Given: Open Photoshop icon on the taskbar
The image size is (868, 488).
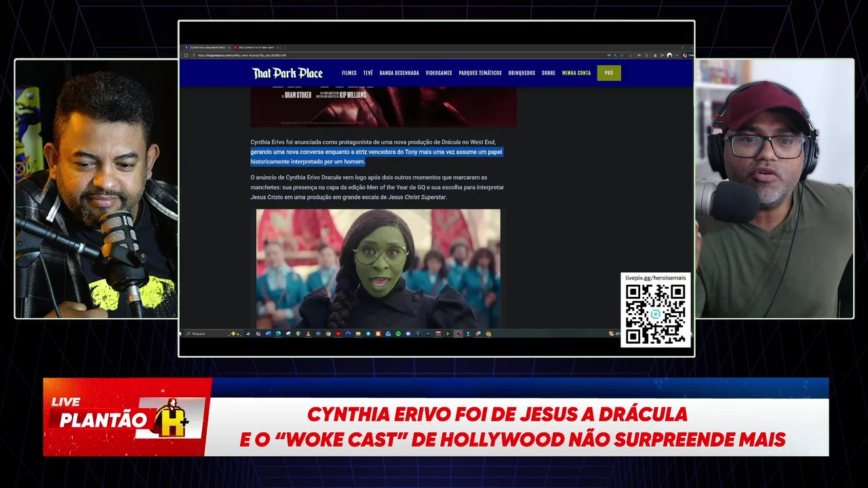Looking at the screenshot, I should click(428, 333).
